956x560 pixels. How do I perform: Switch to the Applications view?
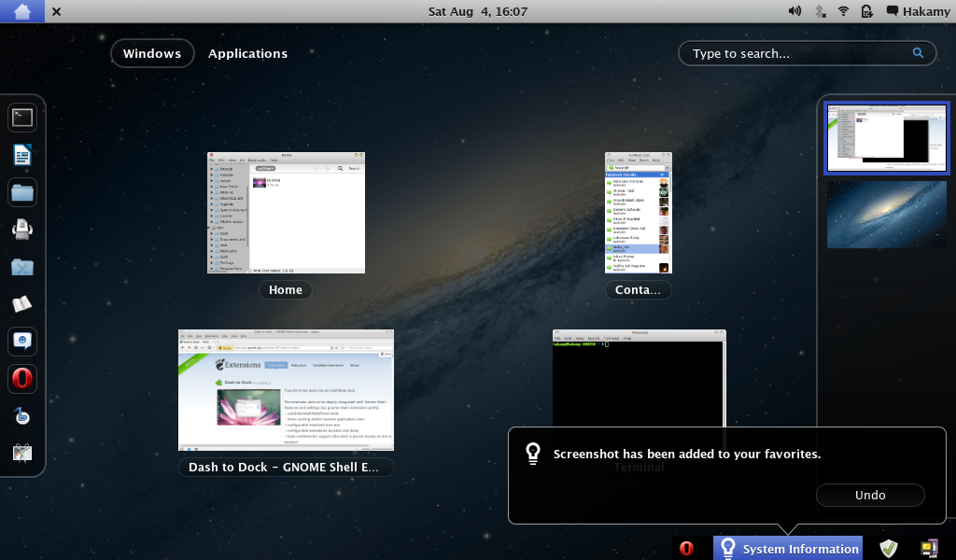[x=247, y=53]
